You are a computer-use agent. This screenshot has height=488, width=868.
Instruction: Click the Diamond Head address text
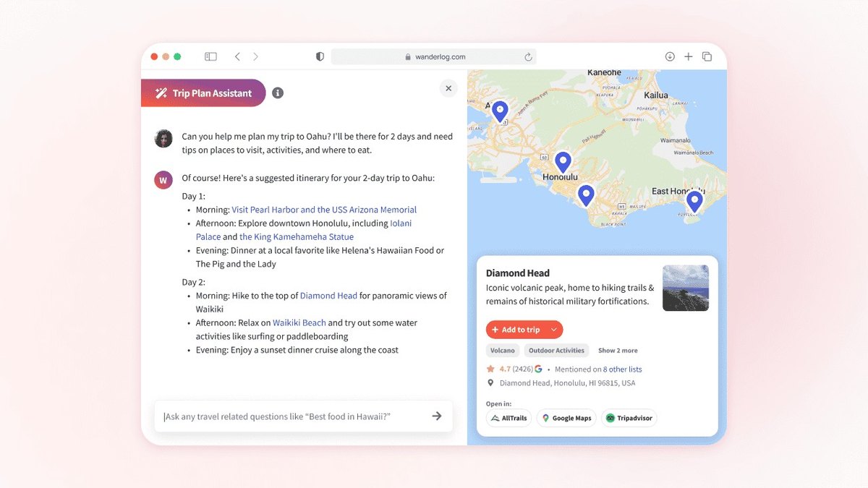pyautogui.click(x=568, y=383)
